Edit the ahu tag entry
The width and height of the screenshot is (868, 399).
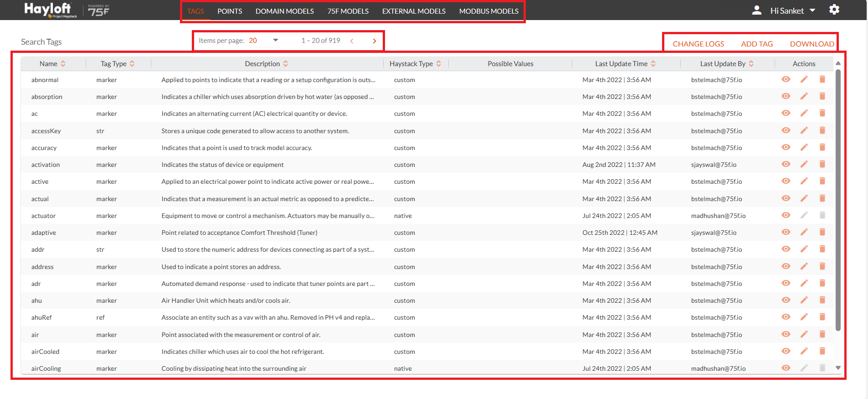[x=804, y=300]
